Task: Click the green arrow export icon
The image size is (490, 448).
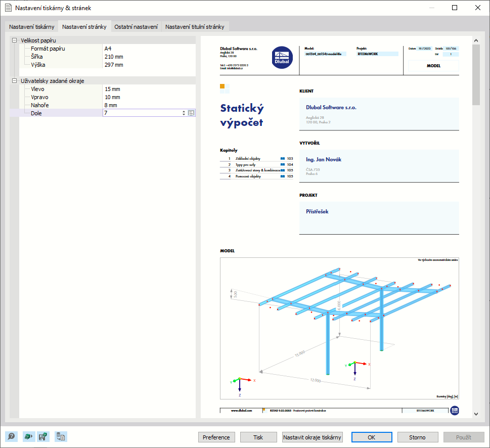Action: 28,436
